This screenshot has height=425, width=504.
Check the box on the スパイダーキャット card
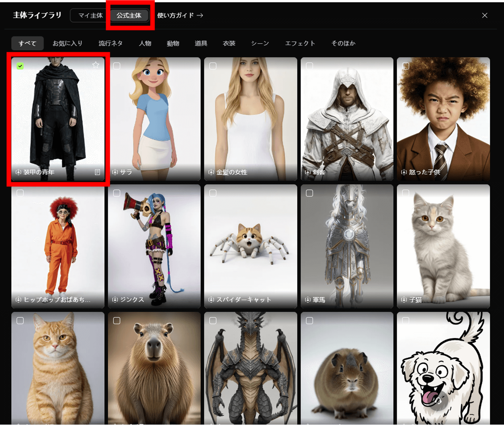(213, 193)
